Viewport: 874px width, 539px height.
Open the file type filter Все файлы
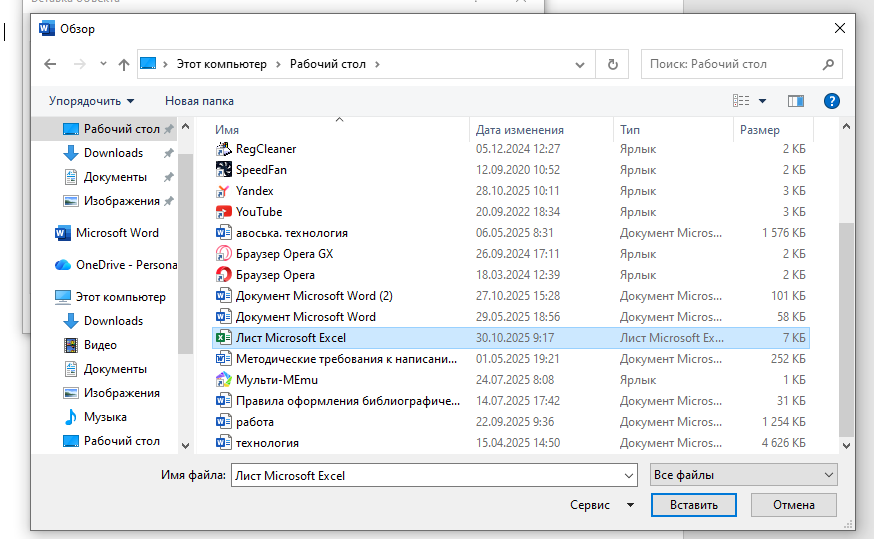[x=743, y=475]
